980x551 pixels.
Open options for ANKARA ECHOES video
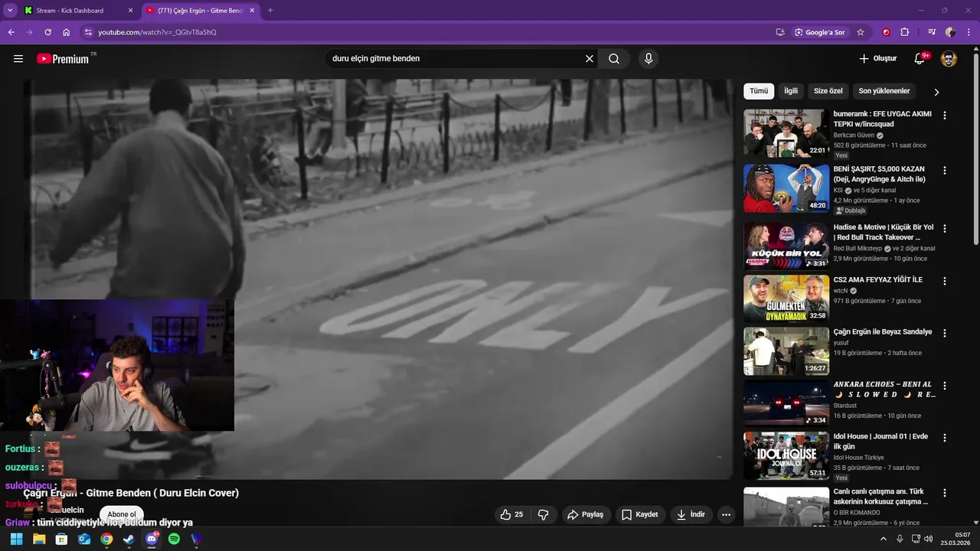click(945, 386)
